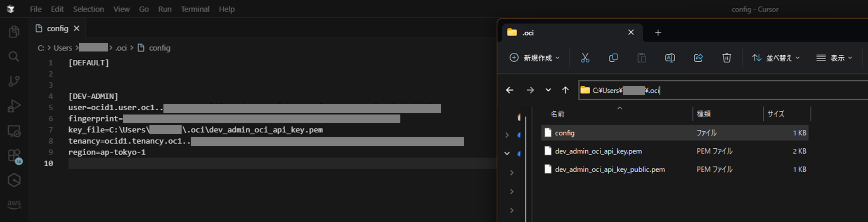
Task: Go forward using File Explorer forward arrow
Action: pyautogui.click(x=530, y=90)
